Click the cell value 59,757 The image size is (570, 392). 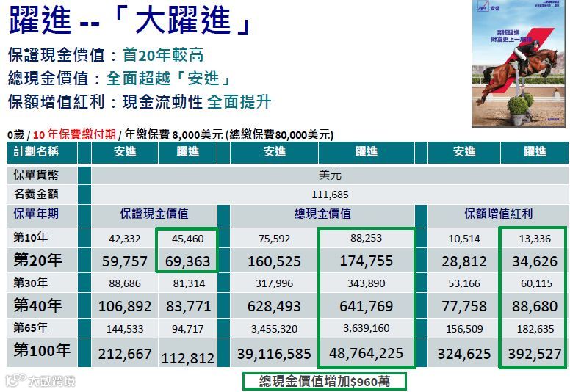[x=125, y=261]
